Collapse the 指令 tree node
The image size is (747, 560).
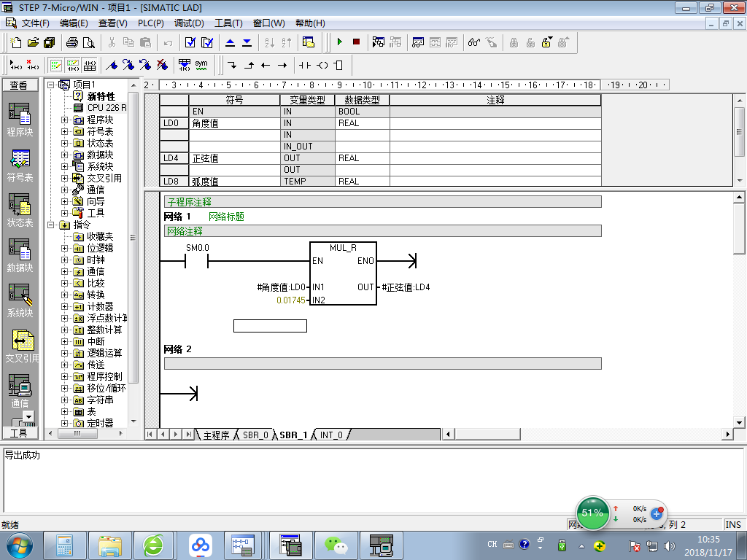(52, 225)
